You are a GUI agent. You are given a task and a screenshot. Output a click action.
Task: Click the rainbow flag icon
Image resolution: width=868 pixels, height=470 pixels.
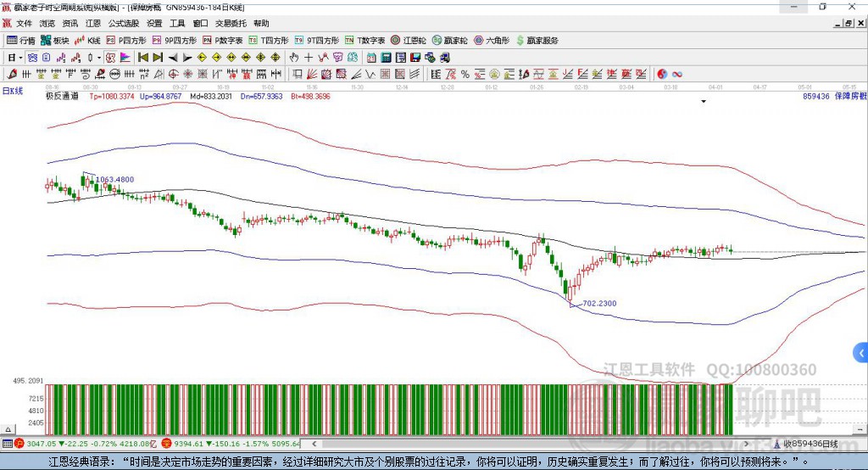[x=125, y=58]
